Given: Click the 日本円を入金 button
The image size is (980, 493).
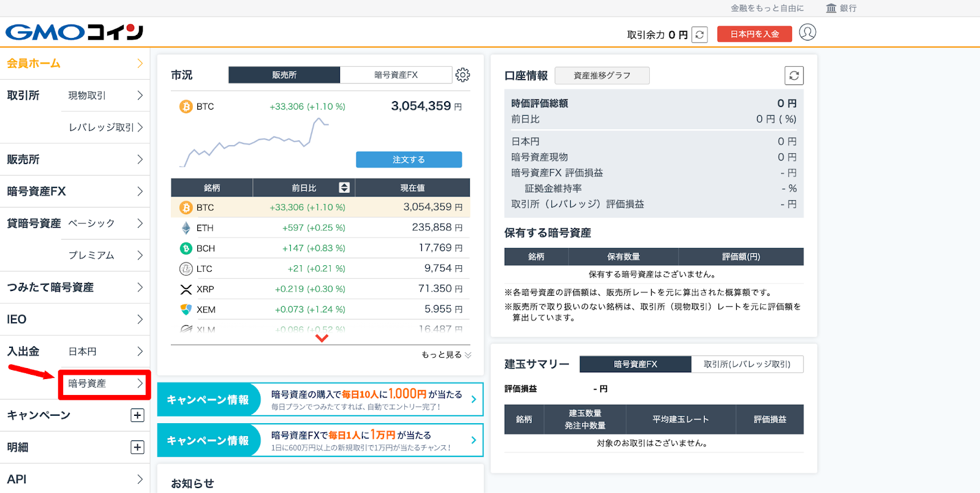Looking at the screenshot, I should click(755, 34).
